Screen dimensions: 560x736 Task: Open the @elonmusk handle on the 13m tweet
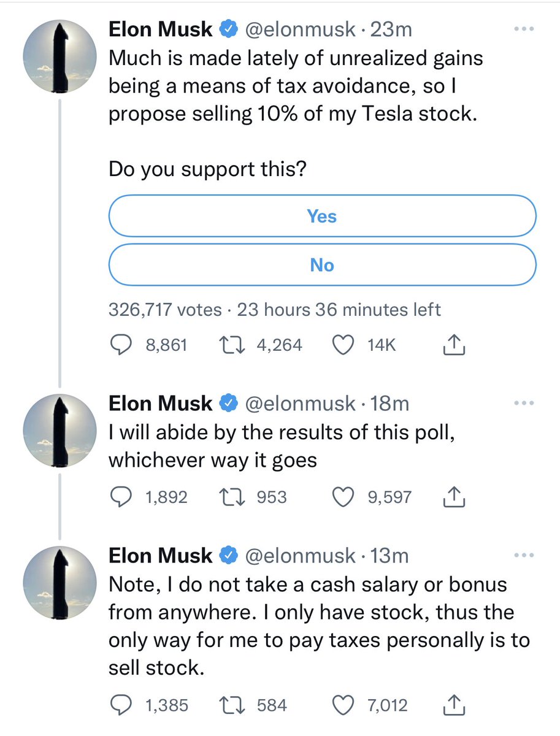click(x=300, y=556)
